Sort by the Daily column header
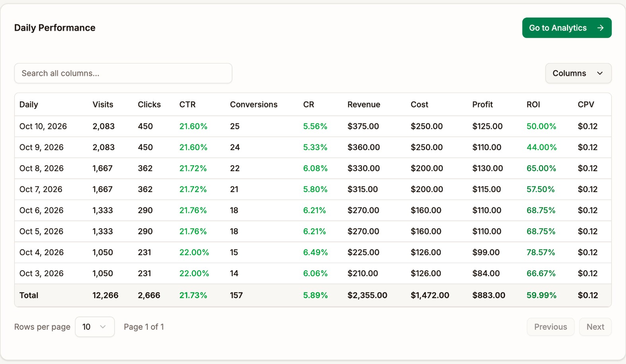 click(x=29, y=105)
